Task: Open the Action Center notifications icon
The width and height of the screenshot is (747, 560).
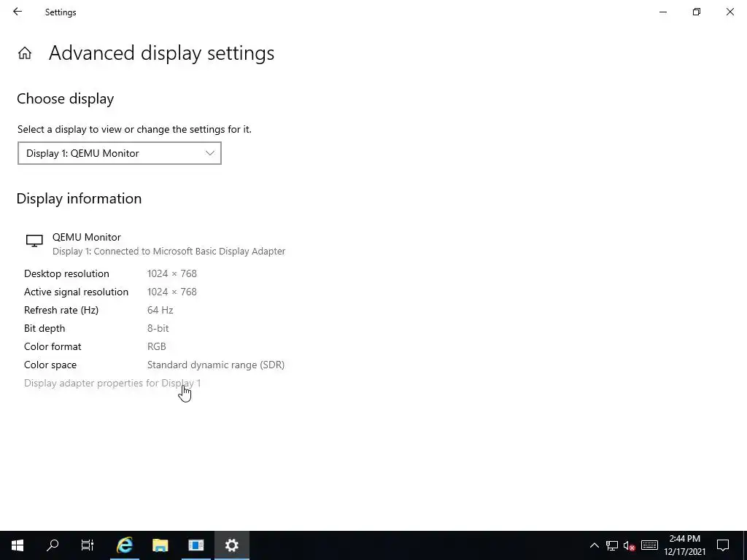Action: (x=723, y=545)
